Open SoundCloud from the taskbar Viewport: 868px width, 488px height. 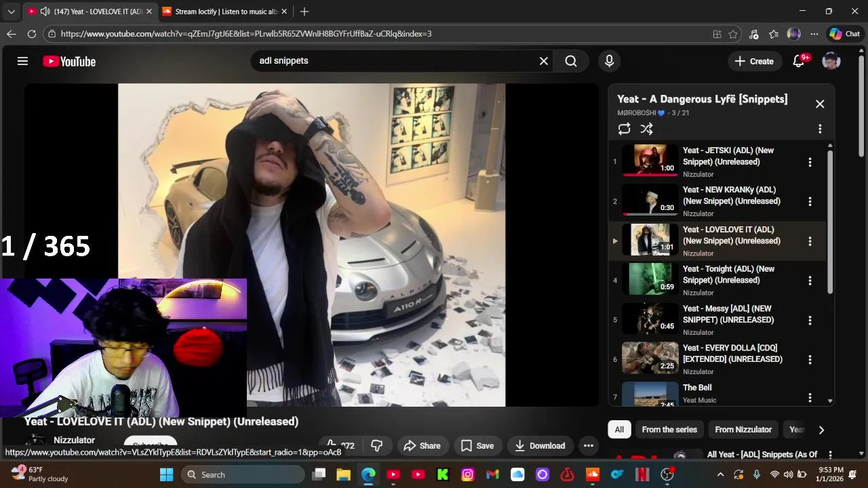(x=592, y=474)
